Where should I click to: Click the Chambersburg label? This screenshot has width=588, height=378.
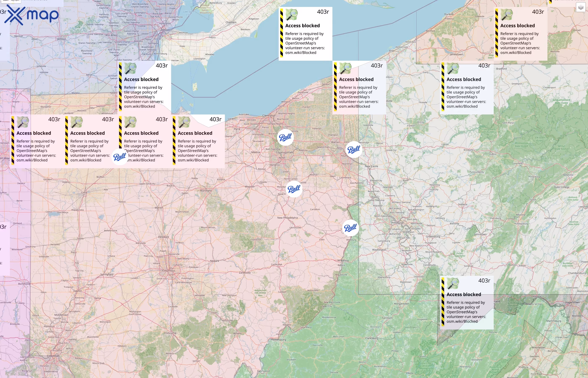577,273
